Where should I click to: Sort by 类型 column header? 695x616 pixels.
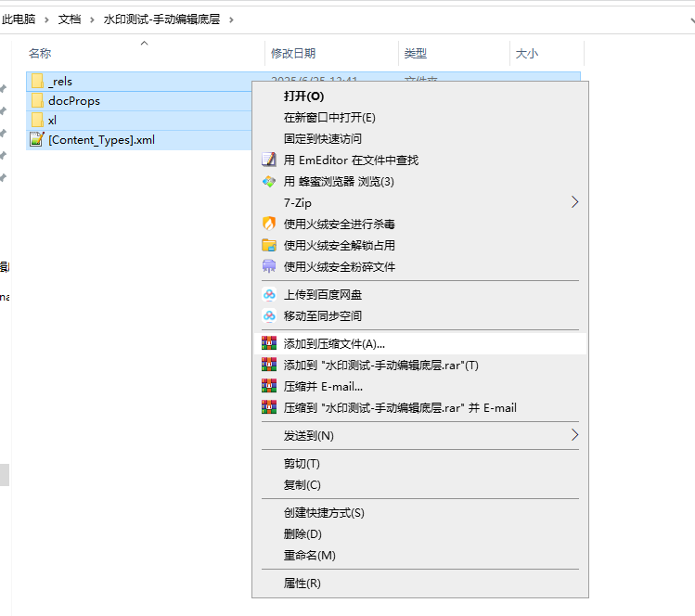[x=416, y=53]
